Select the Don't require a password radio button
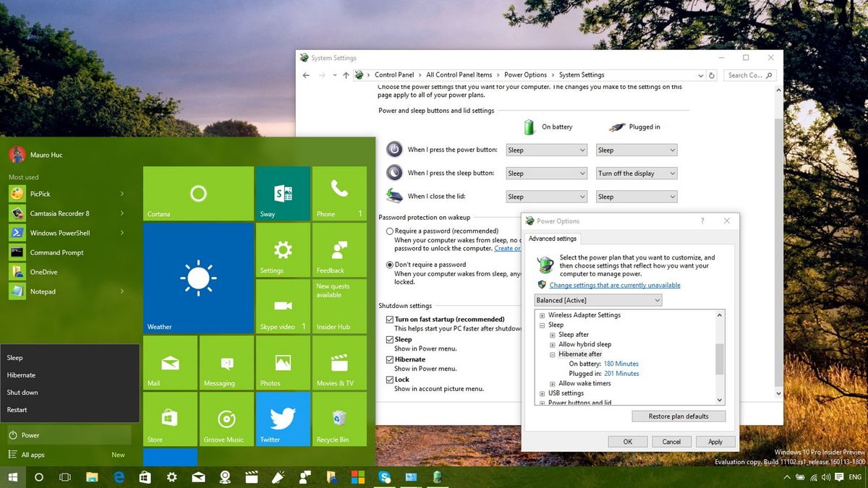The image size is (868, 488). tap(389, 265)
